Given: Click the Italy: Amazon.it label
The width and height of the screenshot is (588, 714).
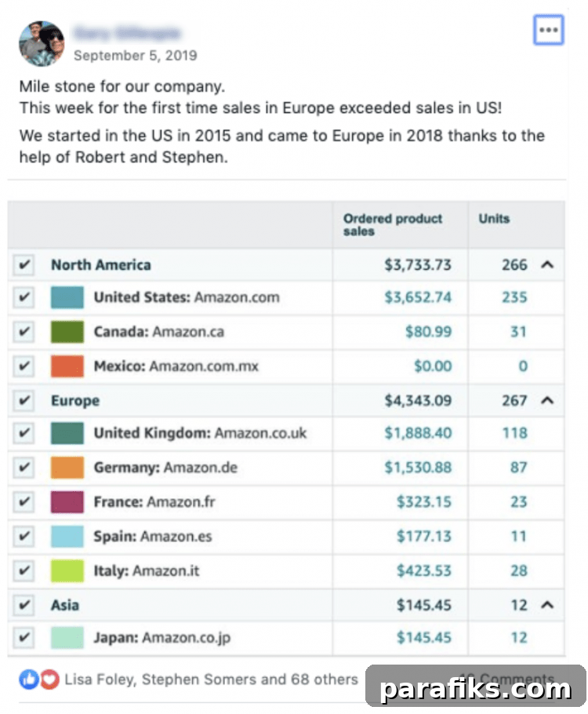Looking at the screenshot, I should coord(147,571).
